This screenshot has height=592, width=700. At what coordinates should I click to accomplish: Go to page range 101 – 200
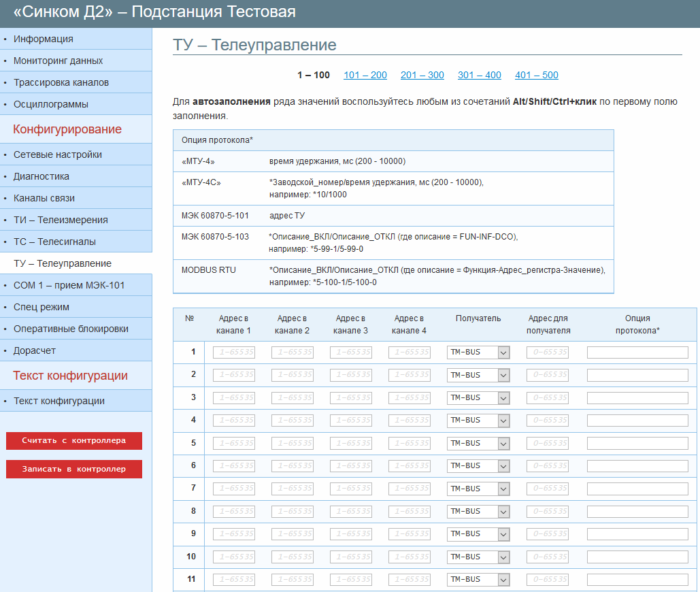tap(365, 76)
